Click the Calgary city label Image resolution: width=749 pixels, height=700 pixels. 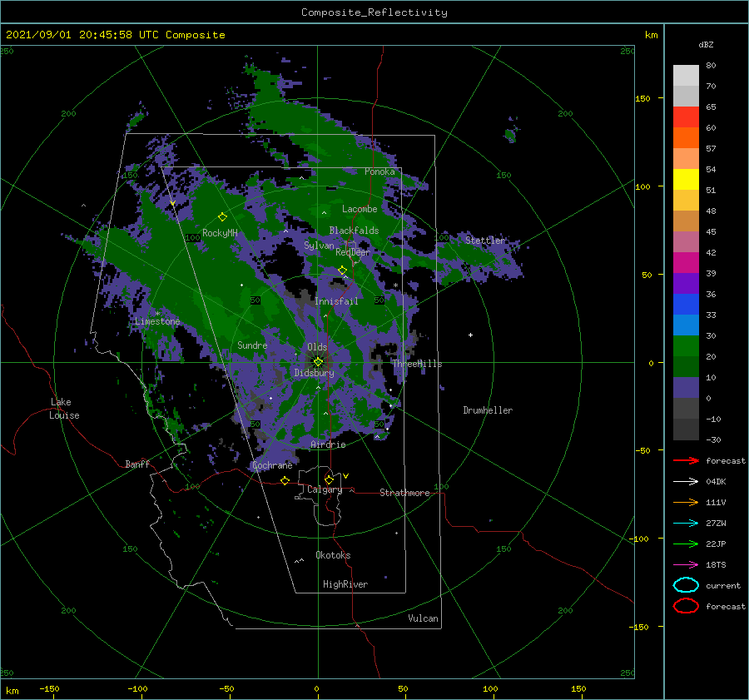(x=325, y=489)
